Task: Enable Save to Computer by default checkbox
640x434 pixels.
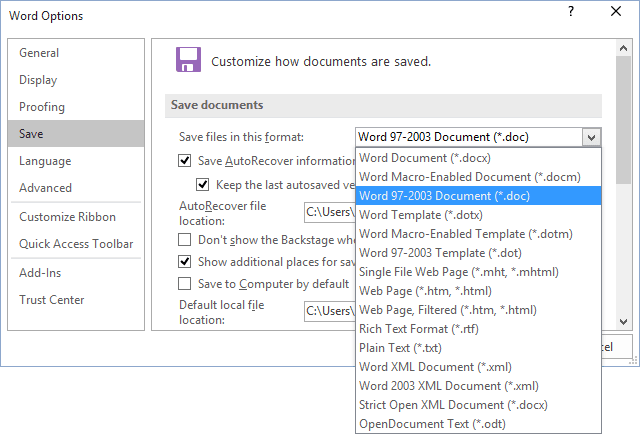Action: 184,283
